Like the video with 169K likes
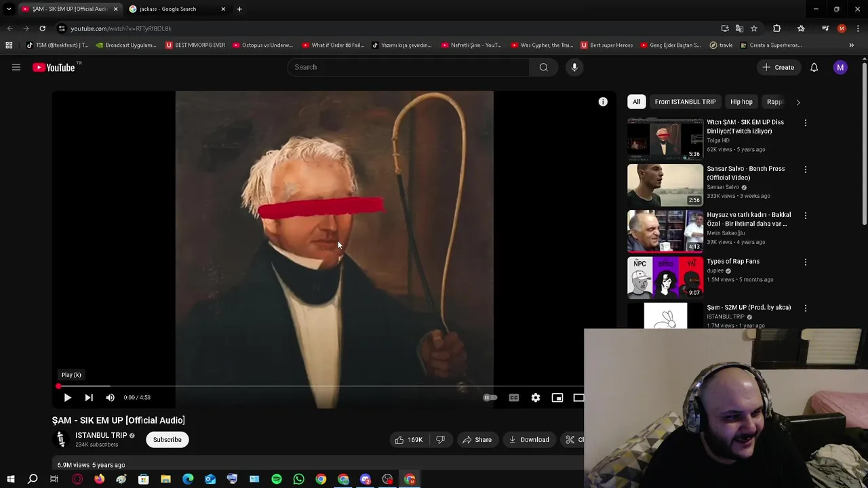The width and height of the screenshot is (868, 488). 408,440
